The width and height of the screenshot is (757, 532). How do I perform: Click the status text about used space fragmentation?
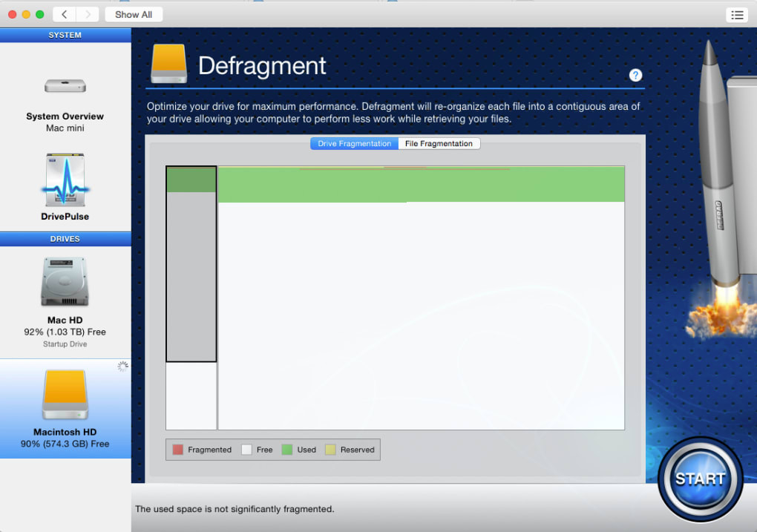(x=235, y=509)
